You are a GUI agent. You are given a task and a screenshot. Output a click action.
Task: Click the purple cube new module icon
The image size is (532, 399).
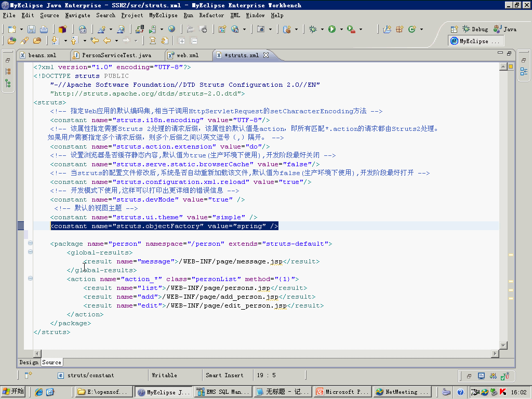click(63, 29)
